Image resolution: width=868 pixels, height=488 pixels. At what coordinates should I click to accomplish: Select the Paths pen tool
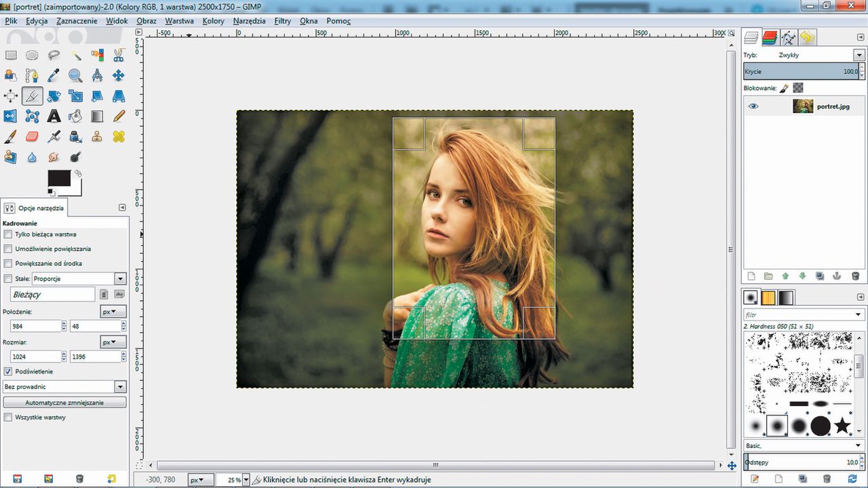(x=32, y=76)
